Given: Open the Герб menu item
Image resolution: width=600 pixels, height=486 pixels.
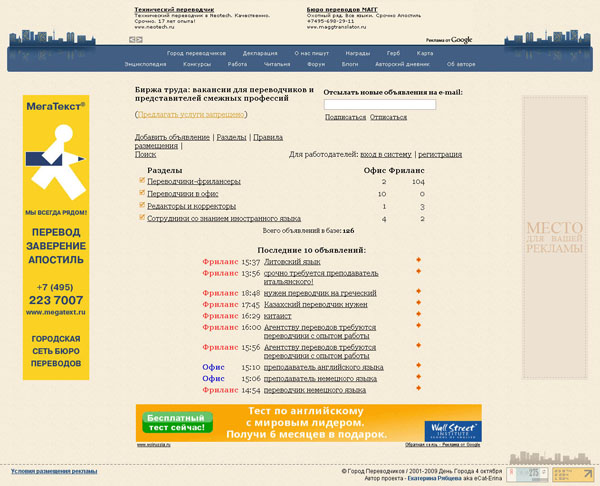Looking at the screenshot, I should (x=393, y=53).
